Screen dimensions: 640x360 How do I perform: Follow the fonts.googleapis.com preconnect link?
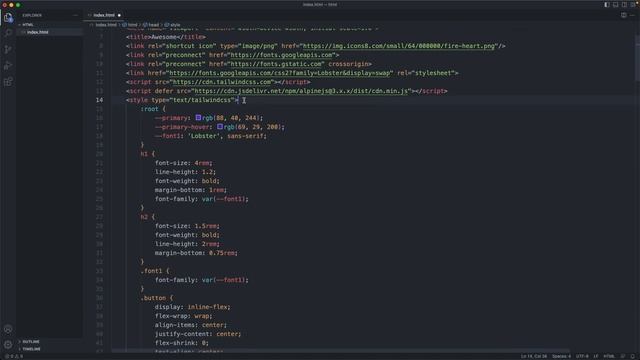[281, 55]
